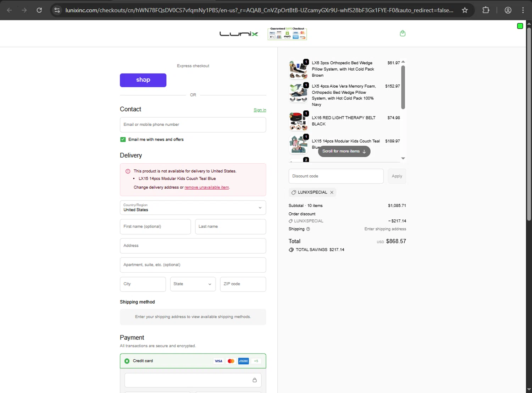Image resolution: width=532 pixels, height=393 pixels.
Task: Open the Country/Region dropdown
Action: click(x=193, y=208)
